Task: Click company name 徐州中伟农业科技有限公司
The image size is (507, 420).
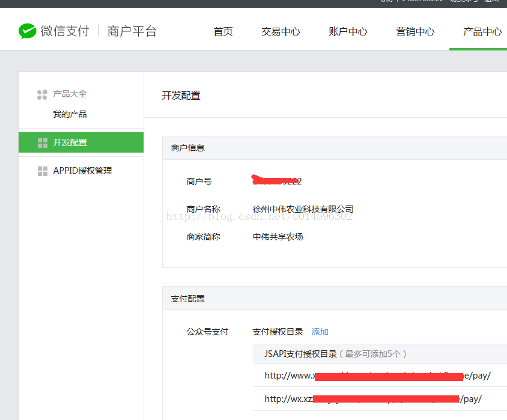Action: point(303,209)
